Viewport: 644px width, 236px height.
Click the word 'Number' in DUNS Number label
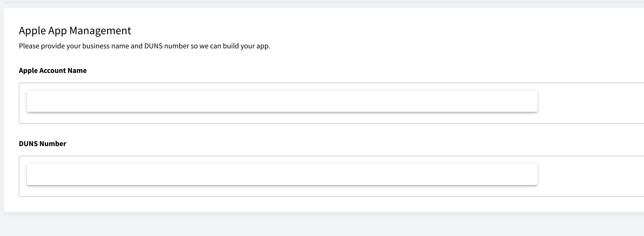coord(53,143)
